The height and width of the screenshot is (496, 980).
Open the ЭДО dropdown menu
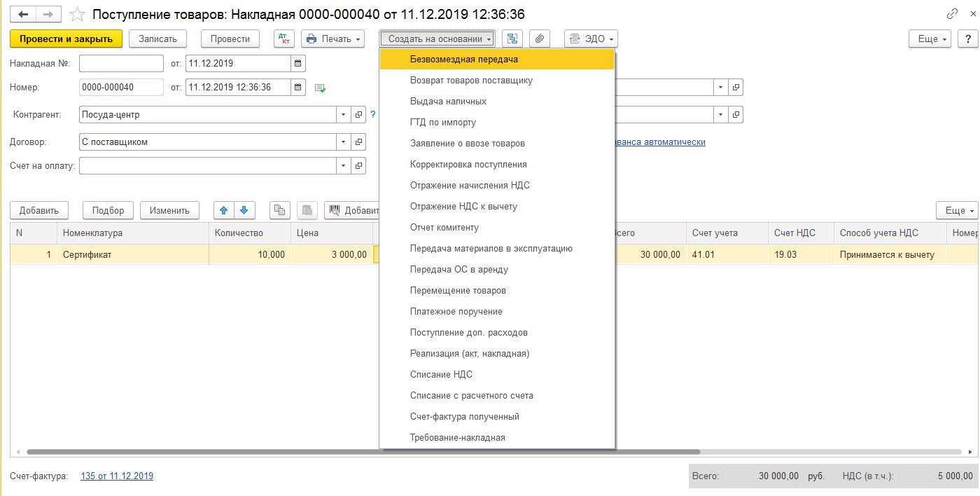591,39
